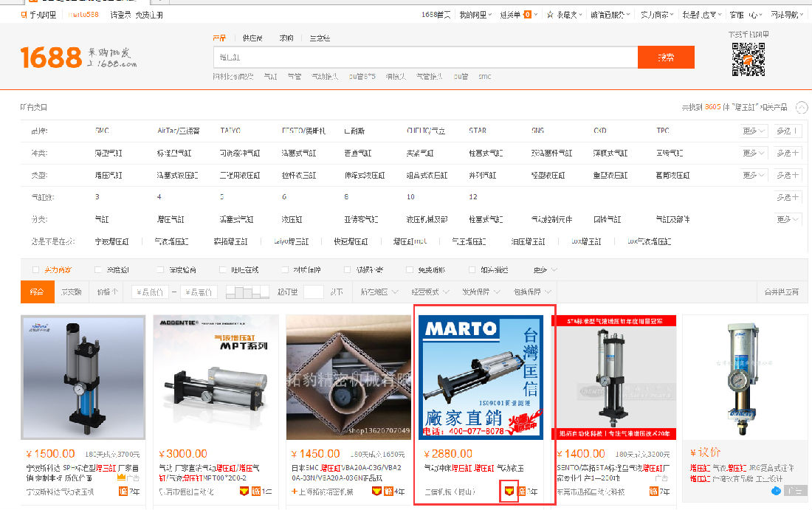The image size is (812, 510).
Task: Tick the 实力商家 checkbox
Action: [x=35, y=269]
